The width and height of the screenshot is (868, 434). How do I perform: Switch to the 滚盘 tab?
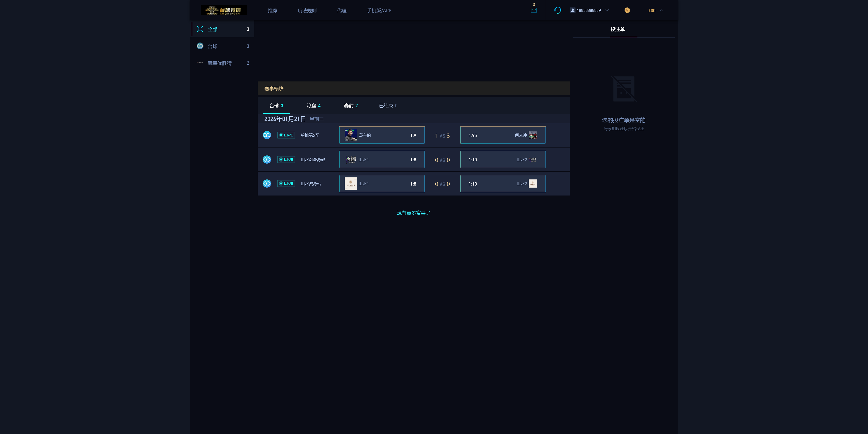(313, 105)
